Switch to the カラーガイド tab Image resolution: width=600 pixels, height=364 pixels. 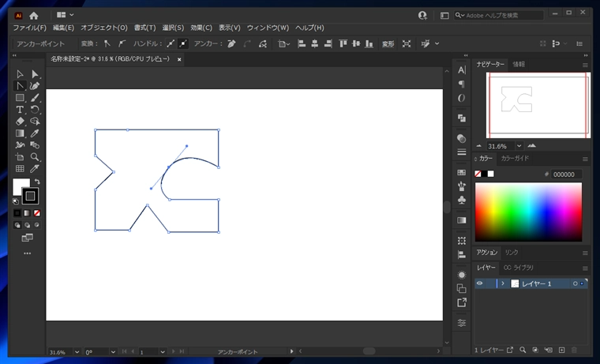pos(515,158)
